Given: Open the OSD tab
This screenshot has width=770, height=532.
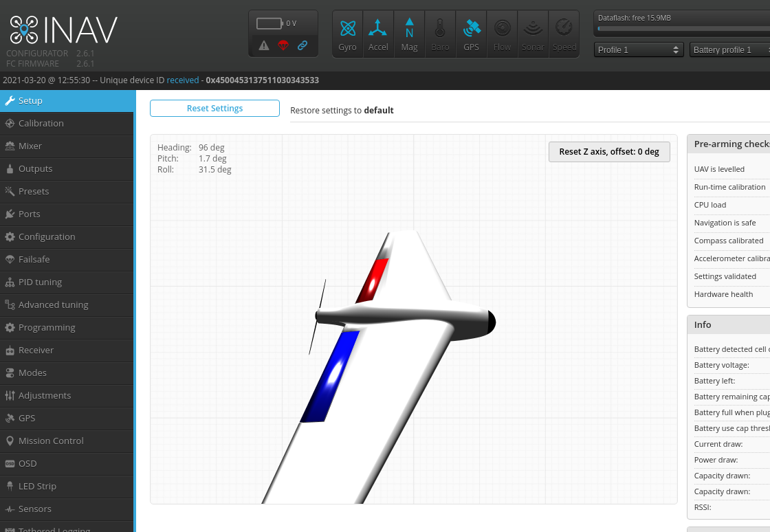Looking at the screenshot, I should pyautogui.click(x=67, y=463).
